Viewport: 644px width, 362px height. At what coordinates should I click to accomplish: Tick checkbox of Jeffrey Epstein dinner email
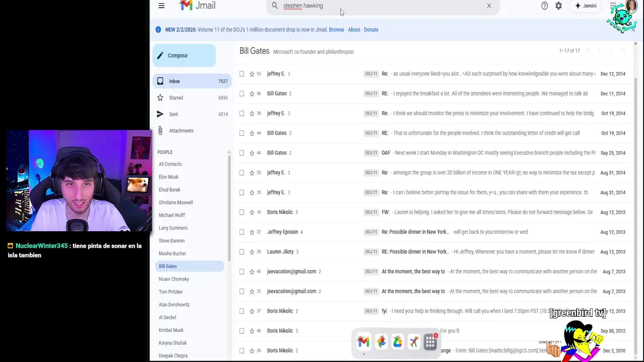pyautogui.click(x=242, y=232)
